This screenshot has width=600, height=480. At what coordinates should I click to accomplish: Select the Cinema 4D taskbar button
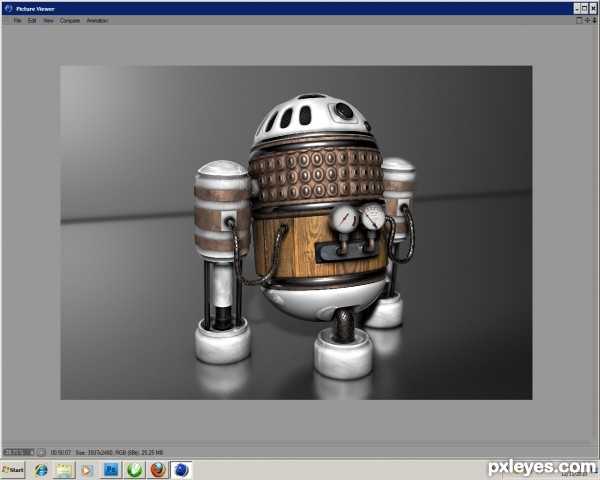click(181, 470)
